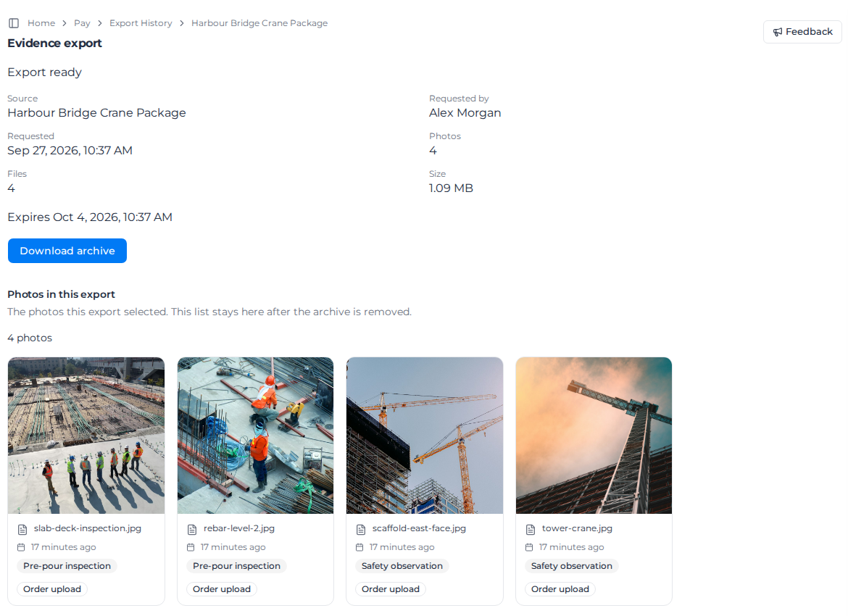Click the breadcrumb chevron after Export History
Image resolution: width=848 pixels, height=616 pixels.
[x=182, y=23]
